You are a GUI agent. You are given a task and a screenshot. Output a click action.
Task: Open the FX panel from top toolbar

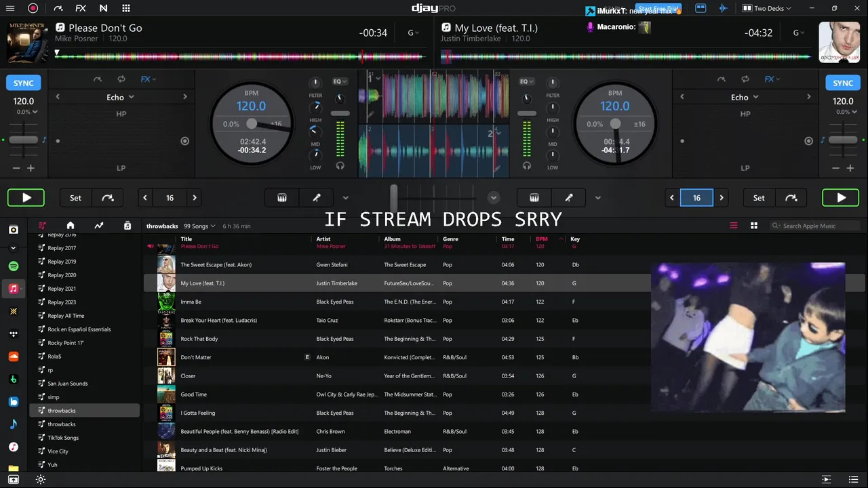(x=81, y=8)
